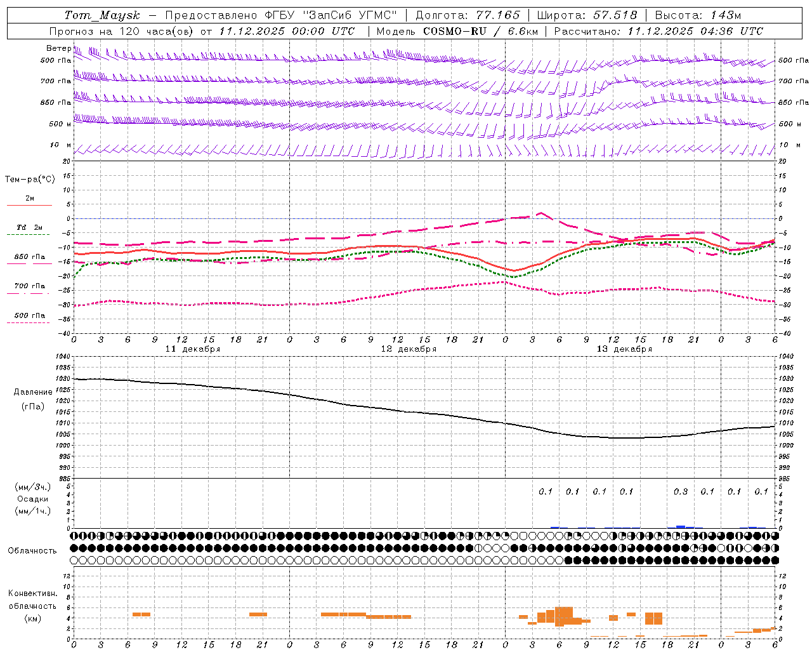Click the Давление pressure panel label
812x650 pixels.
33,392
